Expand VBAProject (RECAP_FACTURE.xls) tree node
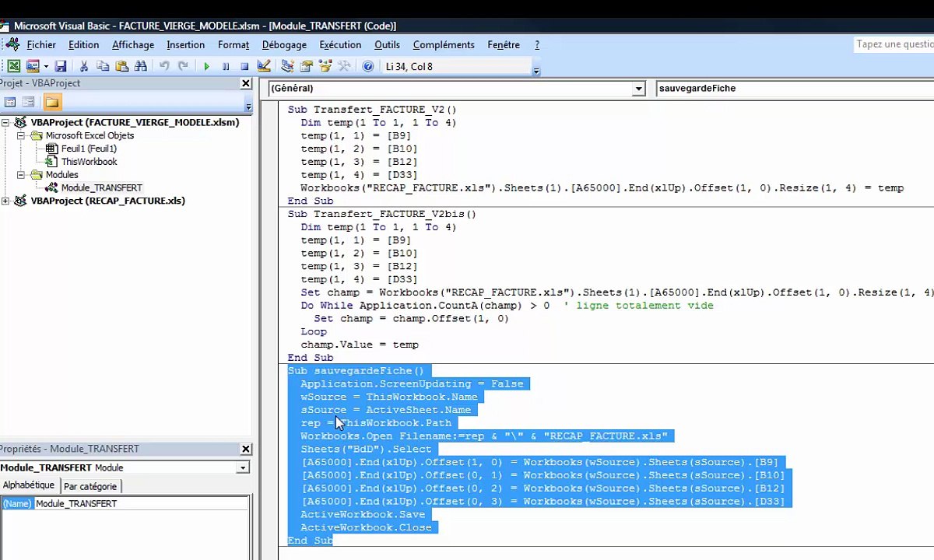The width and height of the screenshot is (934, 560). click(5, 201)
